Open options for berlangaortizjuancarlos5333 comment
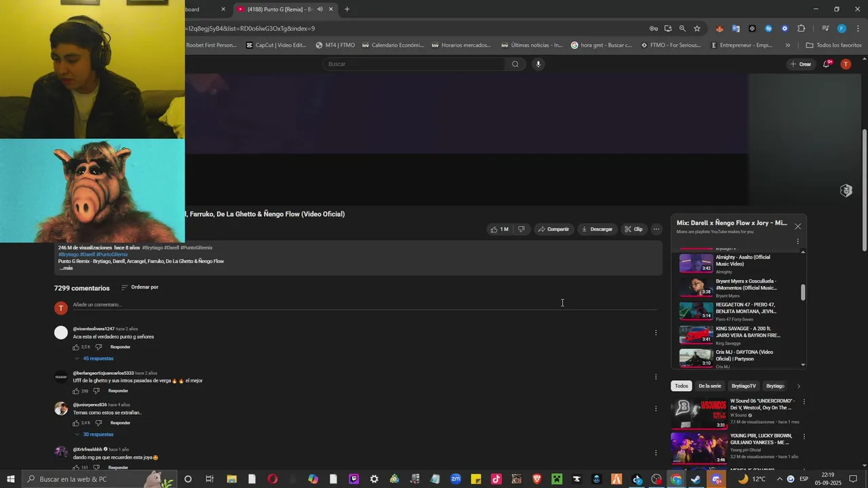868x488 pixels. [656, 377]
